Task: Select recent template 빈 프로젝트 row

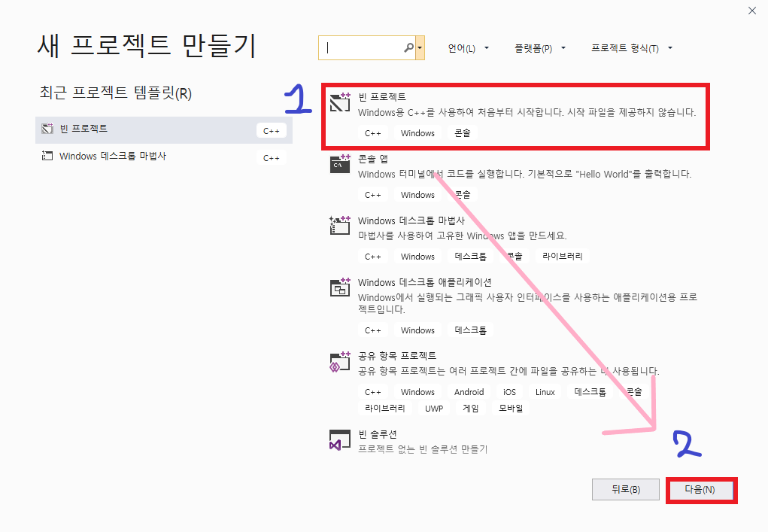Action: (x=163, y=130)
